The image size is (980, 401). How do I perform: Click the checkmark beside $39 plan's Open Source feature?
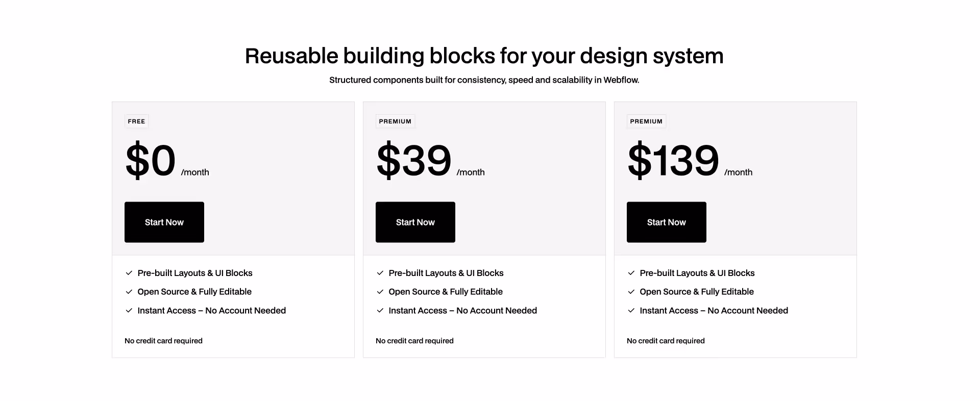pyautogui.click(x=381, y=291)
